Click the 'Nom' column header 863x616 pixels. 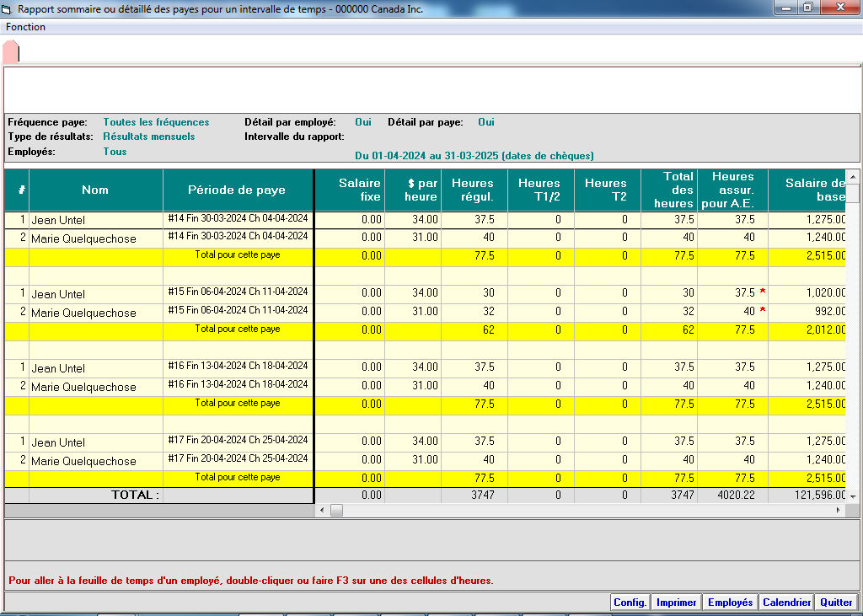pos(95,190)
